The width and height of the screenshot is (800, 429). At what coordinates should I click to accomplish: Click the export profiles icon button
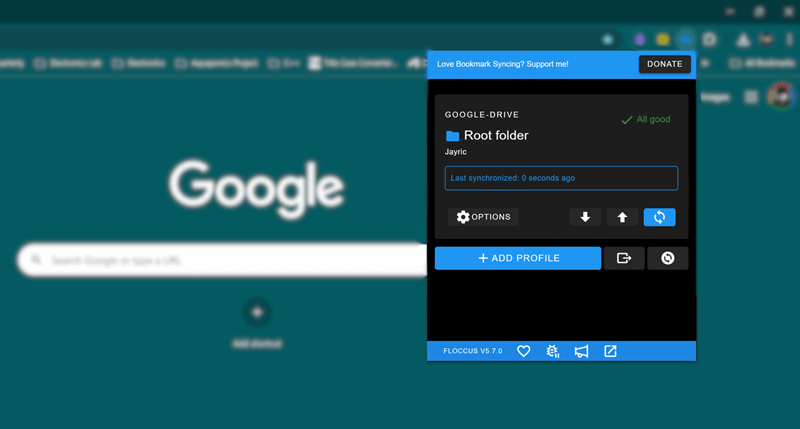tap(624, 258)
